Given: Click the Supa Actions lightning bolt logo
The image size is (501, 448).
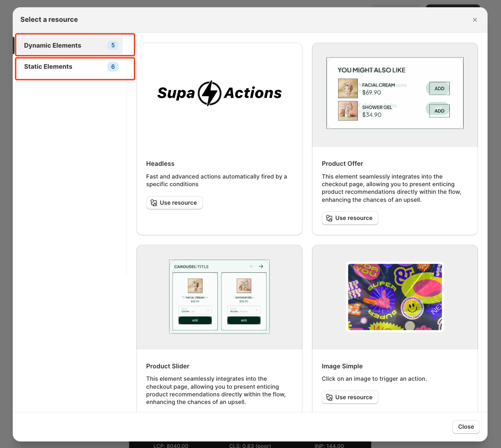Looking at the screenshot, I should tap(210, 93).
